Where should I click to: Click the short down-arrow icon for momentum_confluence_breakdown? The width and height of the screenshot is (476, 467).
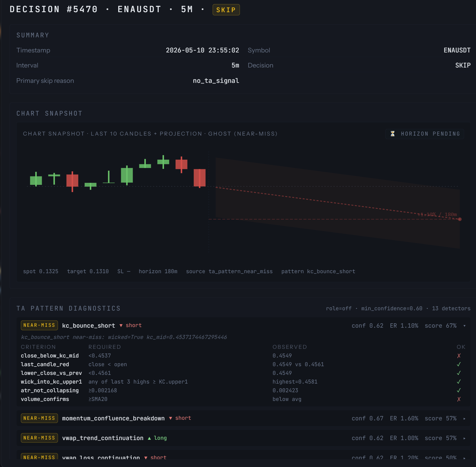[x=171, y=418]
